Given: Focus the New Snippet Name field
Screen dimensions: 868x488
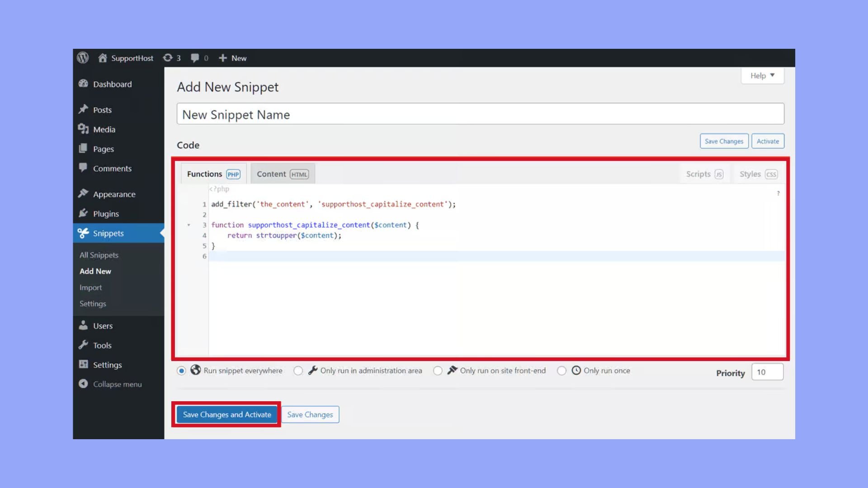Looking at the screenshot, I should tap(480, 114).
